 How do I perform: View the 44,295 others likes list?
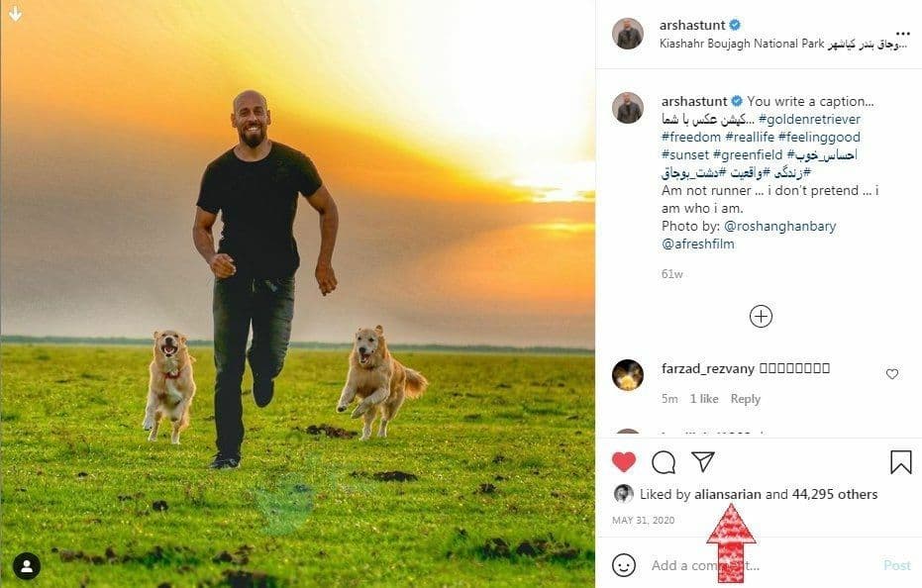click(x=835, y=494)
